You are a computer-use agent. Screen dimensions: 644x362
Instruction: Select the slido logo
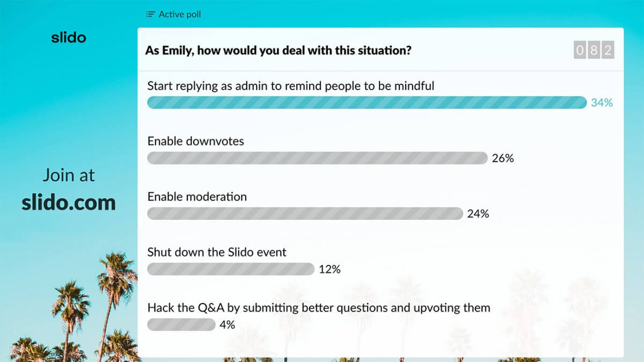[69, 37]
